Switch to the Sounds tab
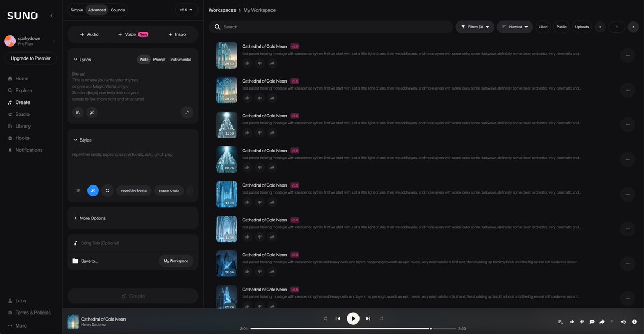 (118, 10)
